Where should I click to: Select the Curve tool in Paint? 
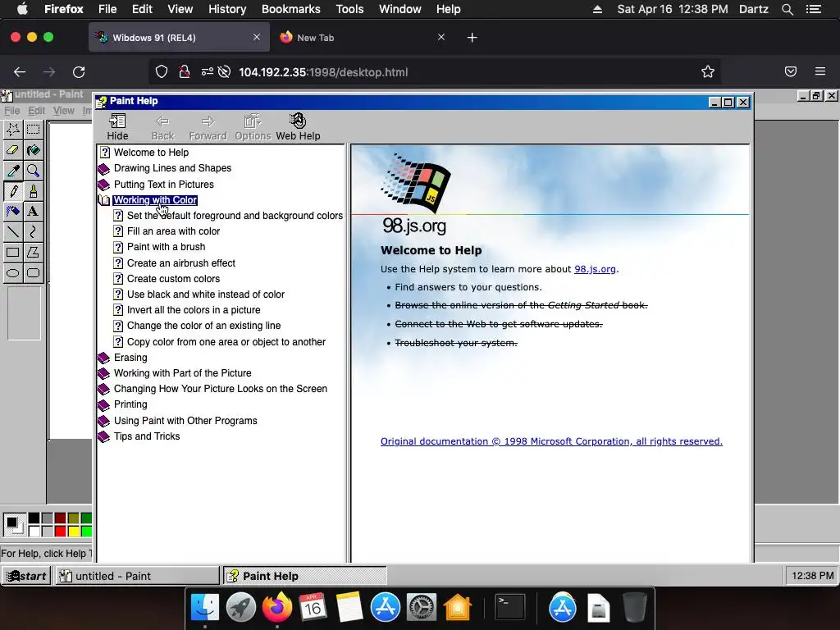point(33,231)
